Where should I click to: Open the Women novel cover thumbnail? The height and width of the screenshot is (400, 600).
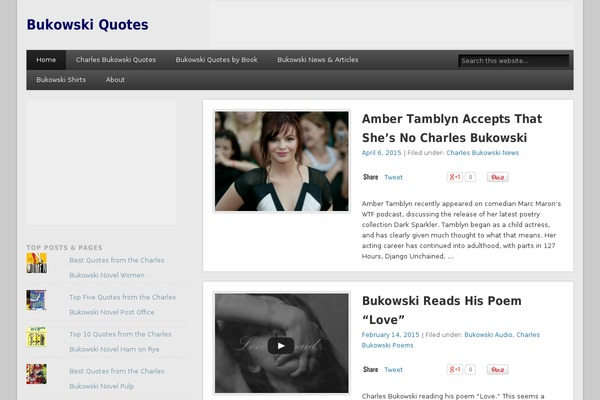pos(37,263)
